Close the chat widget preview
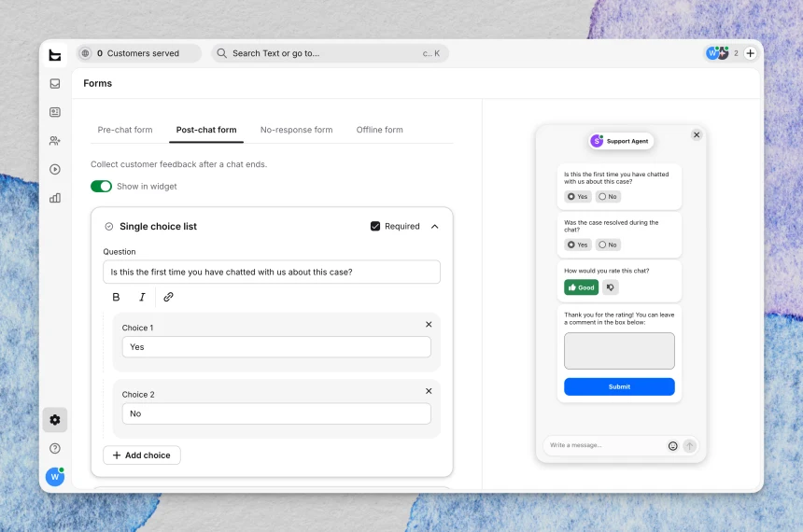The height and width of the screenshot is (532, 803). [x=697, y=135]
